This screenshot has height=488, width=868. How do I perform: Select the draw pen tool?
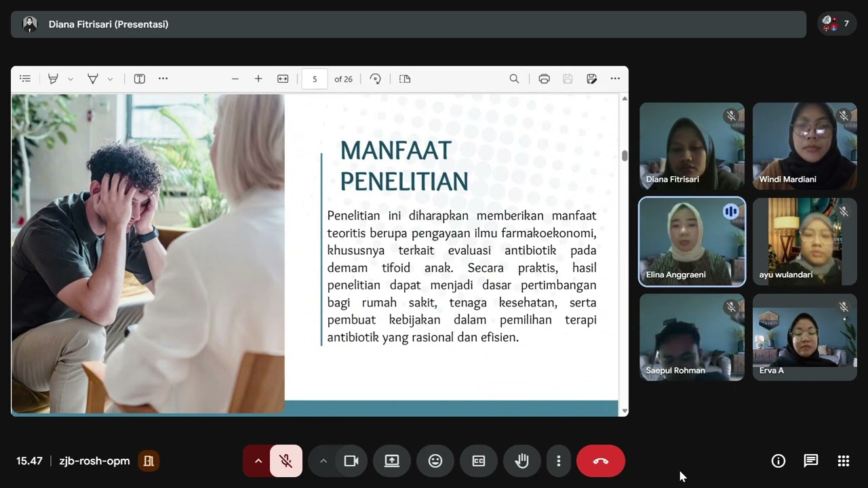point(93,79)
